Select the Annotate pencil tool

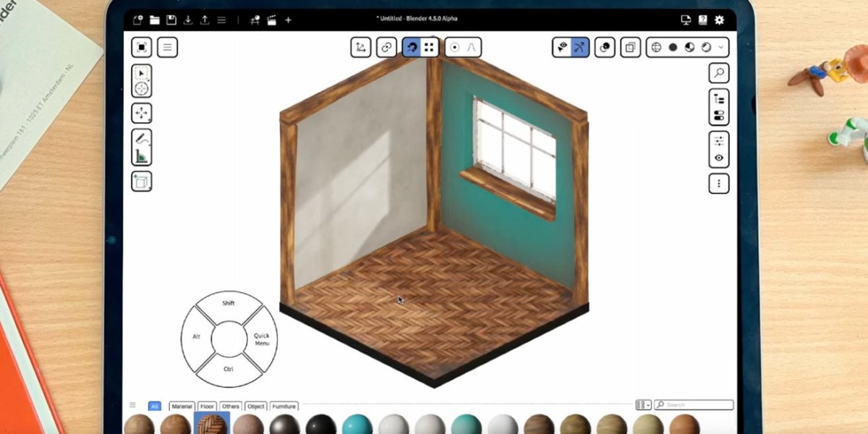[x=142, y=138]
